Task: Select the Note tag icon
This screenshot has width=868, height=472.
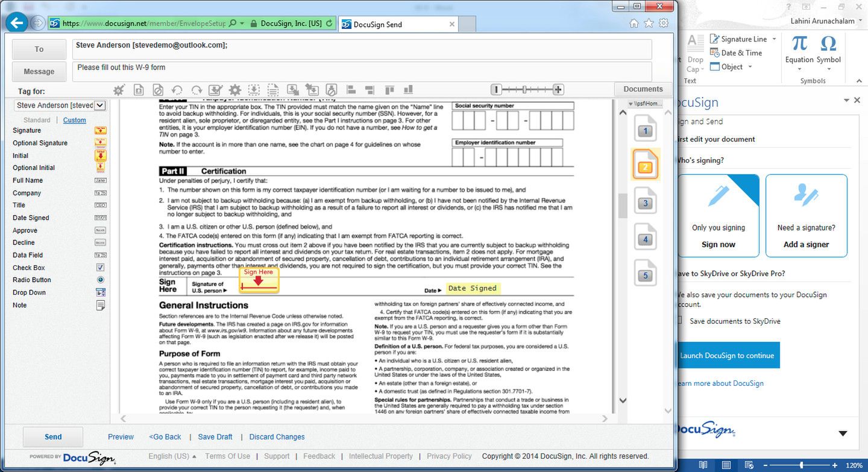Action: point(101,305)
